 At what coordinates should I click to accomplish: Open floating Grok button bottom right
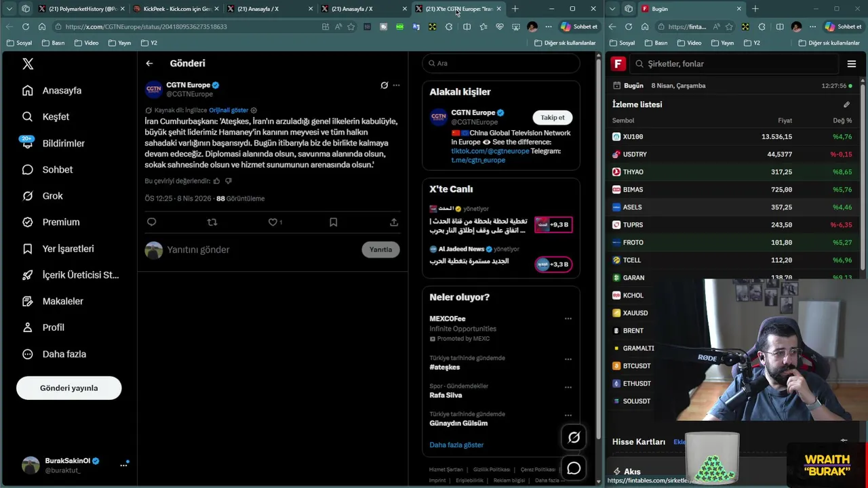tap(574, 438)
